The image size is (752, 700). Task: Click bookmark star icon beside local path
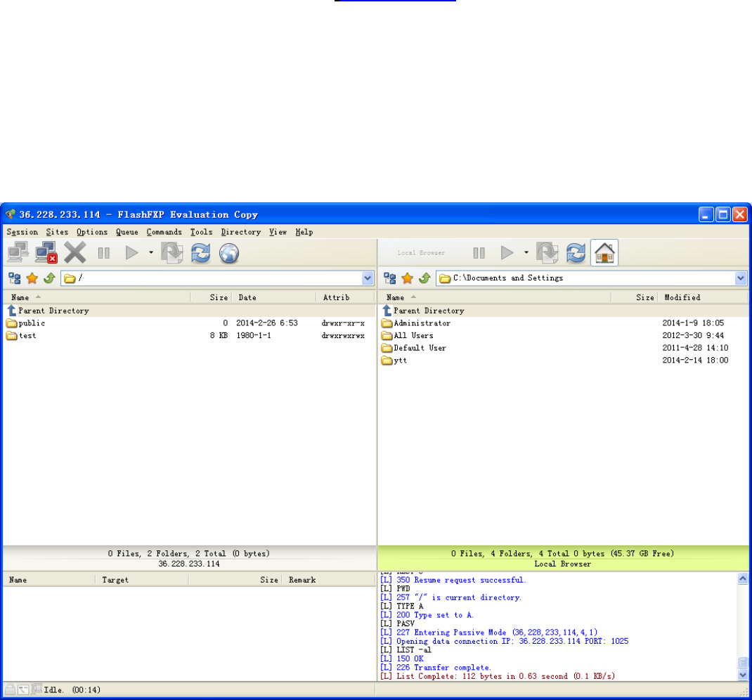tap(407, 278)
